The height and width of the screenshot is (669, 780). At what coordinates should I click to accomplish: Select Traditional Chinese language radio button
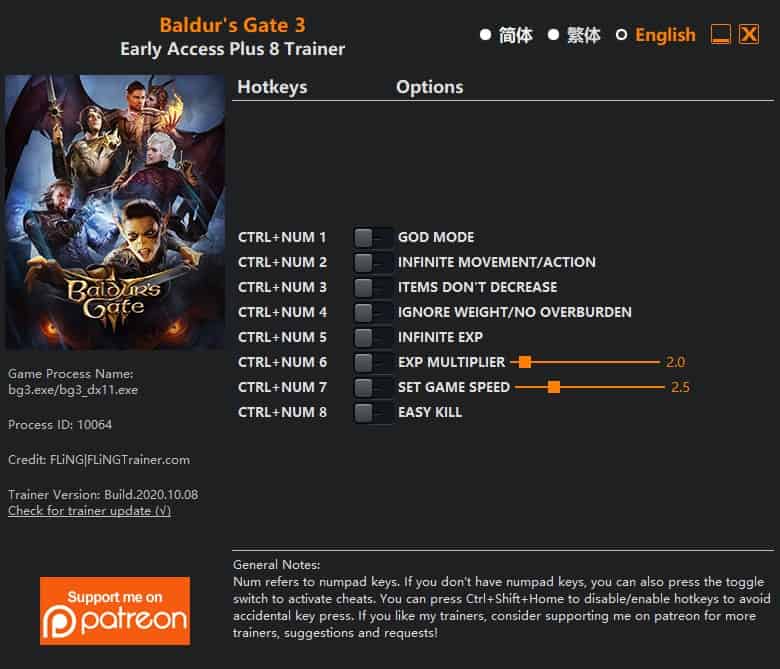coord(553,35)
